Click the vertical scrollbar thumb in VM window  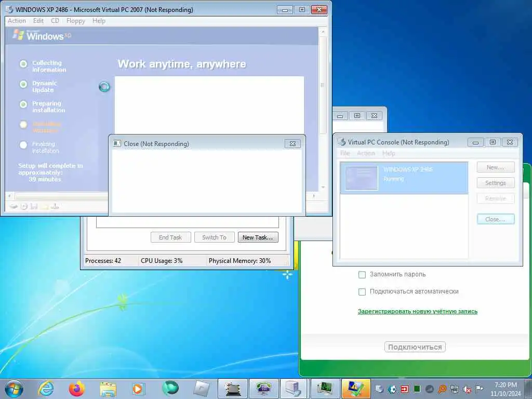point(323,86)
